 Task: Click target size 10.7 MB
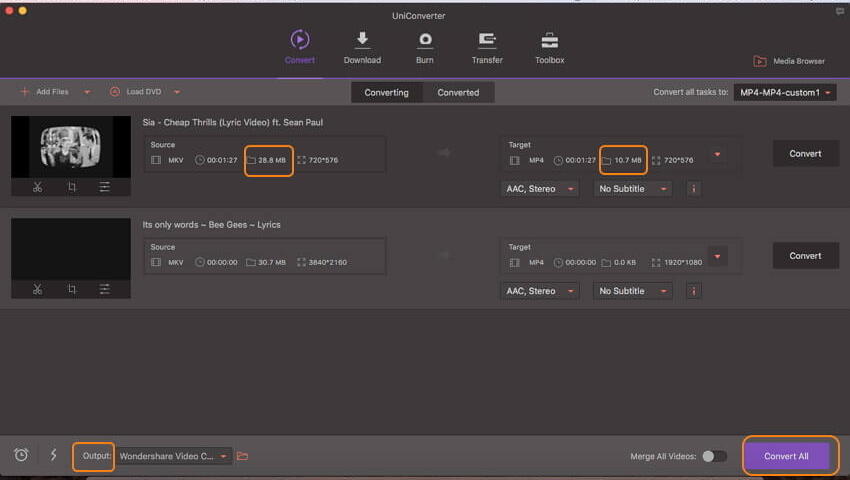[627, 160]
